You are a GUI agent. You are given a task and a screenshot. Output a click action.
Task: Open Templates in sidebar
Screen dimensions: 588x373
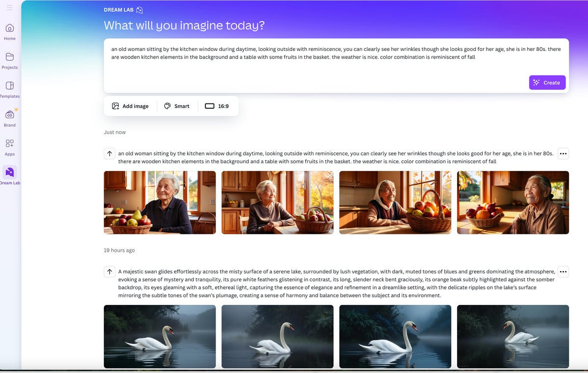tap(10, 86)
